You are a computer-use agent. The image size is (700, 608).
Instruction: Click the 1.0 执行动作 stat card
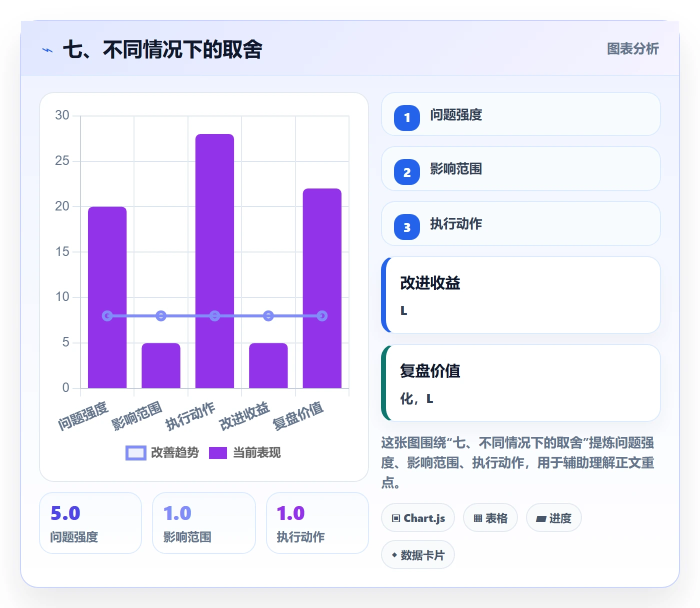click(317, 523)
